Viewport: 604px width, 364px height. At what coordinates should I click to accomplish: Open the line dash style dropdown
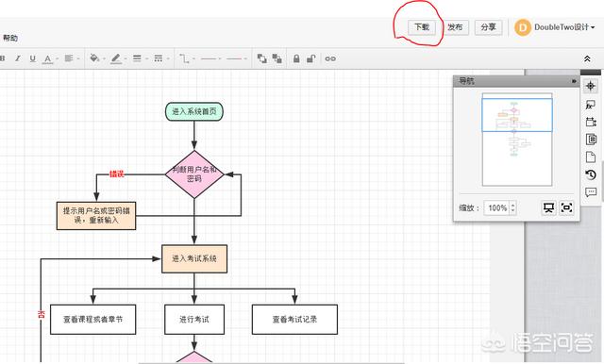point(159,58)
